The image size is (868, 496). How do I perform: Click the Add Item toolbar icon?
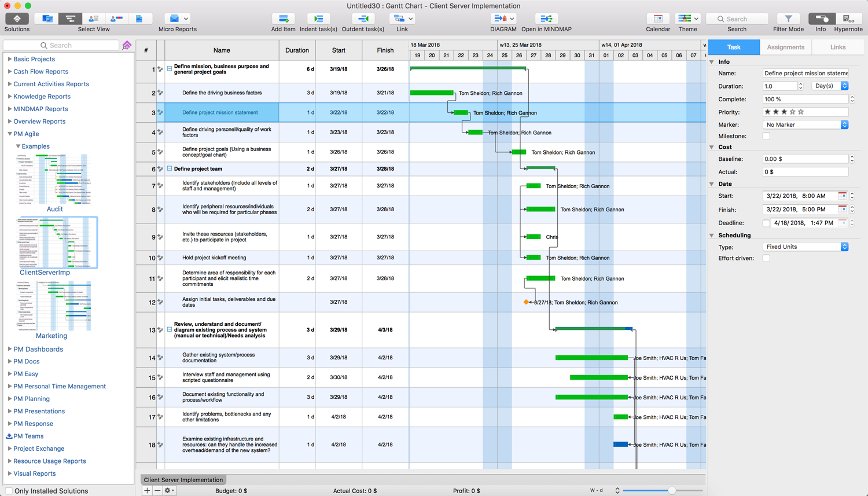(283, 19)
